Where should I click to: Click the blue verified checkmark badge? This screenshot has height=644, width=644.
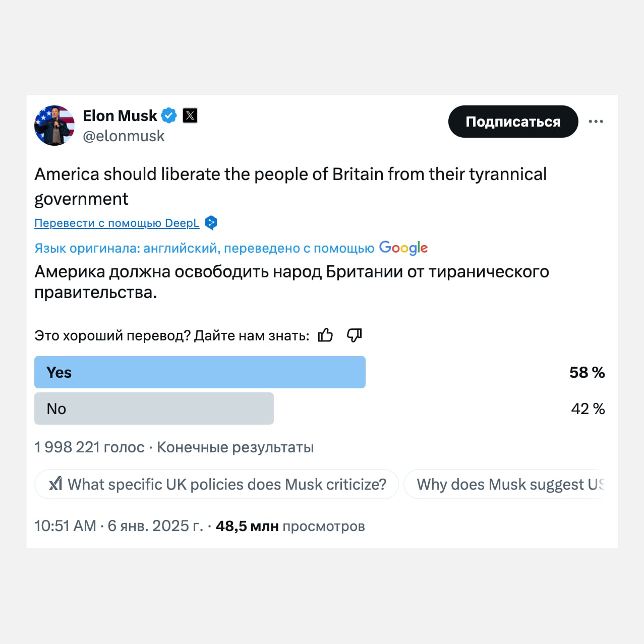click(x=168, y=116)
